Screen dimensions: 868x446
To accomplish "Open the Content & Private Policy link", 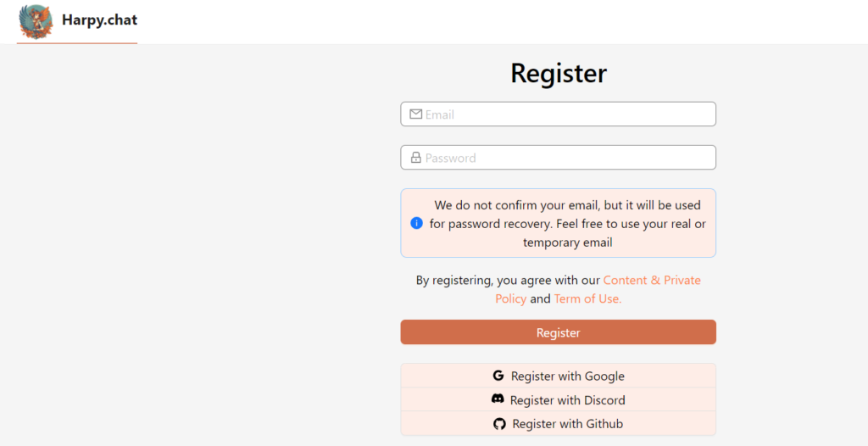I will tap(651, 280).
